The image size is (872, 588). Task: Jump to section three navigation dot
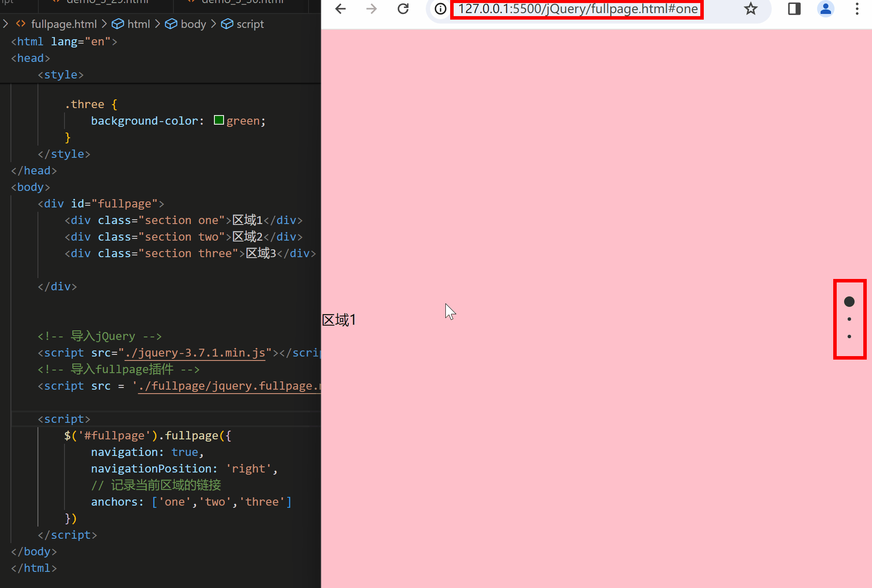coord(849,336)
